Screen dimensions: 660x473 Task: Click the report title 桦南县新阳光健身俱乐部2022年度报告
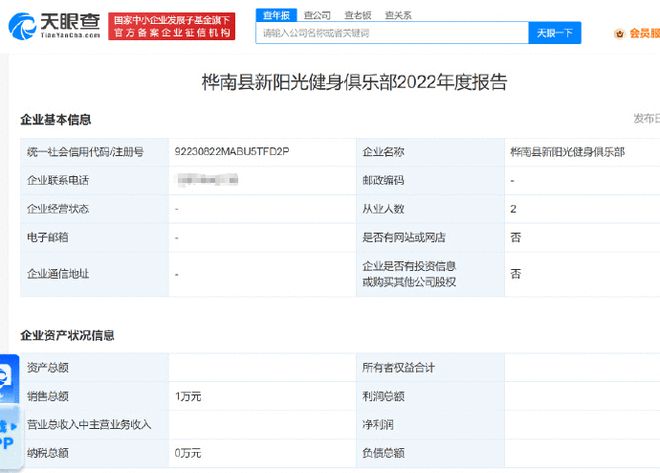[x=354, y=82]
